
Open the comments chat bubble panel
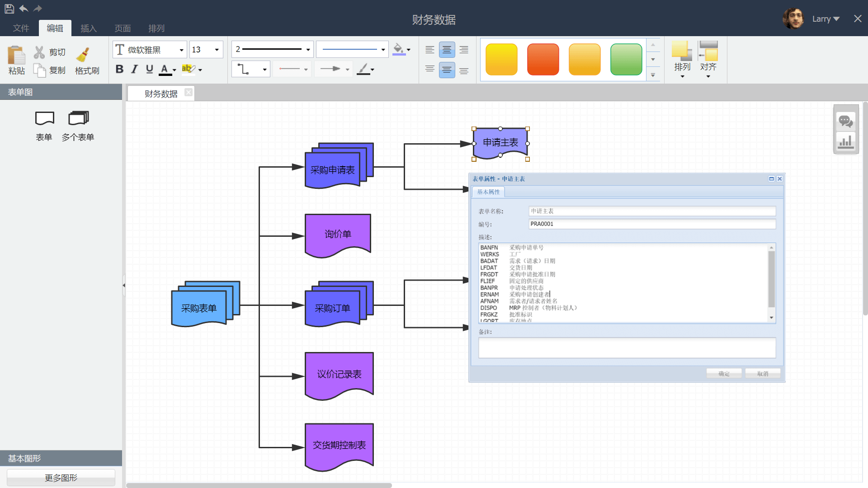click(x=845, y=121)
